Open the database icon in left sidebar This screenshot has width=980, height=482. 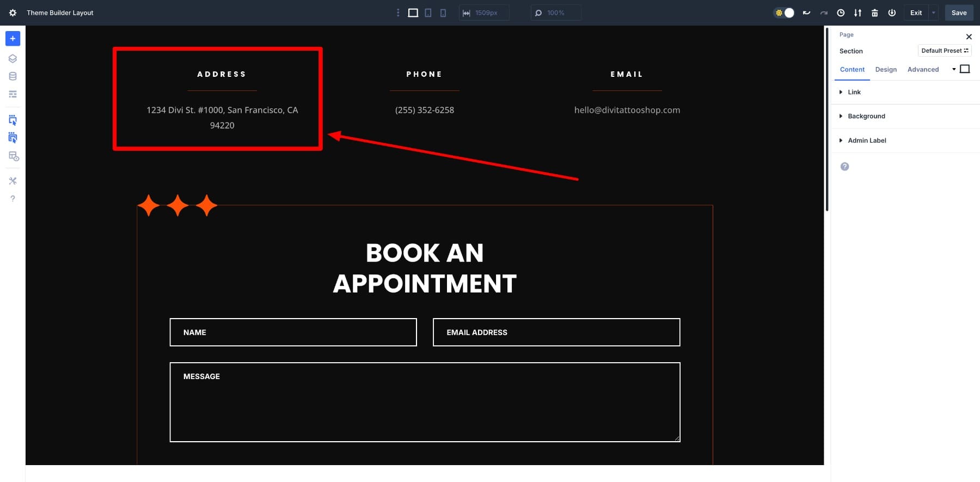(13, 76)
